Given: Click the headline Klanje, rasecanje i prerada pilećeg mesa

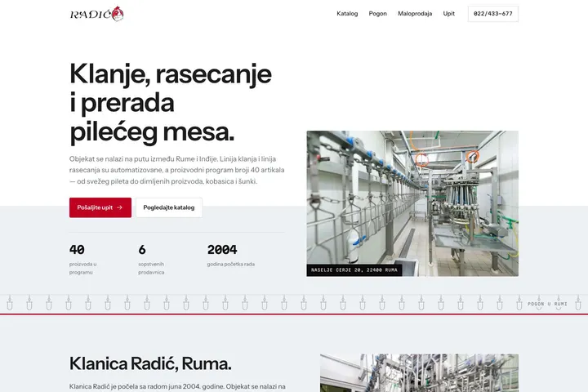Looking at the screenshot, I should pos(171,103).
